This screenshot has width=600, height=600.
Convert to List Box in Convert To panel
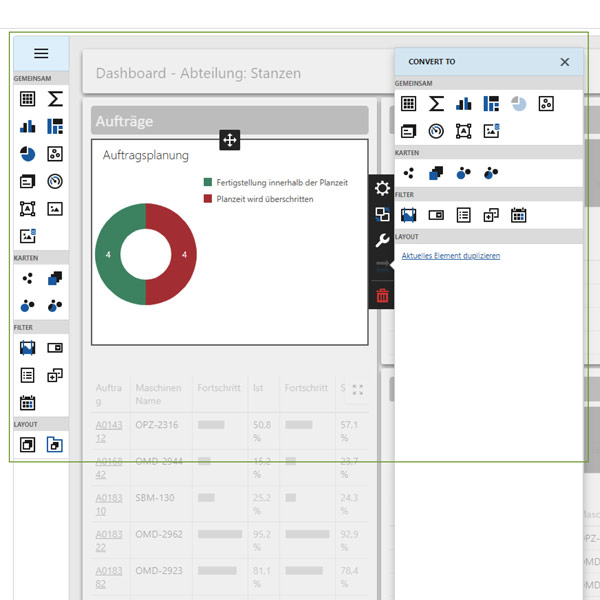coord(464,215)
